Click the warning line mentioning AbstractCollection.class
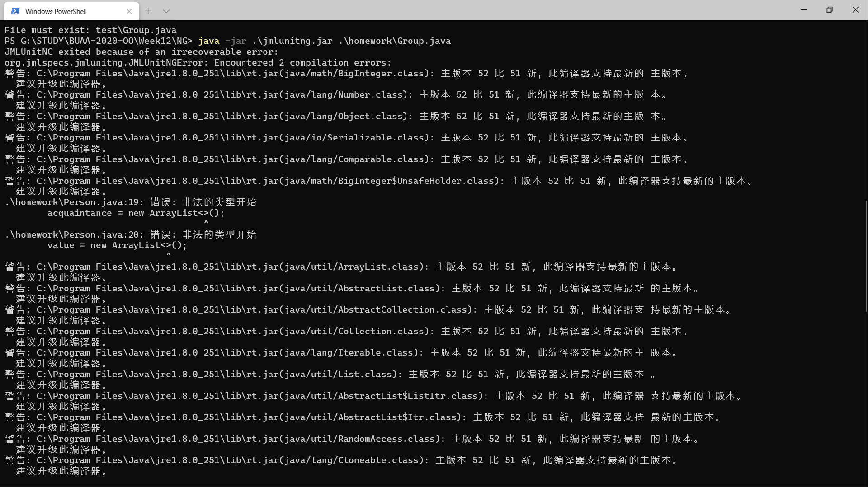This screenshot has width=868, height=487. pyautogui.click(x=368, y=310)
